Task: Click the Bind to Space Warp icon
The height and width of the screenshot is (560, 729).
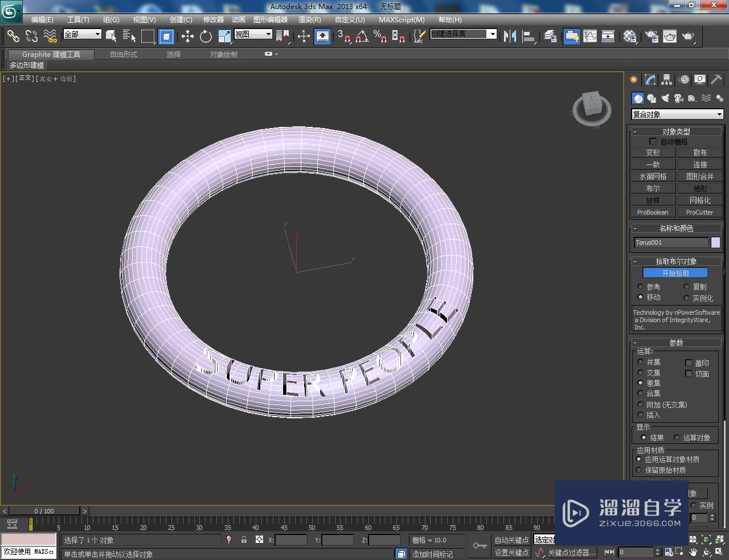Action: [50, 36]
